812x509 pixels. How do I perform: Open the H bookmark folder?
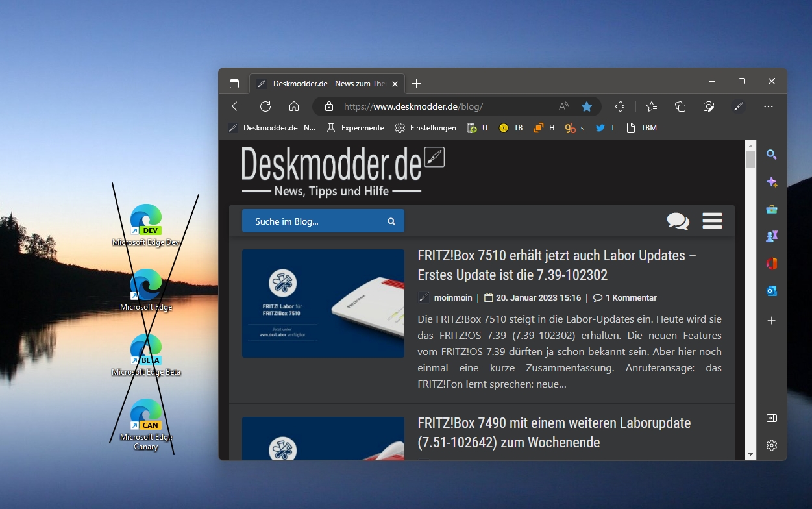click(544, 128)
